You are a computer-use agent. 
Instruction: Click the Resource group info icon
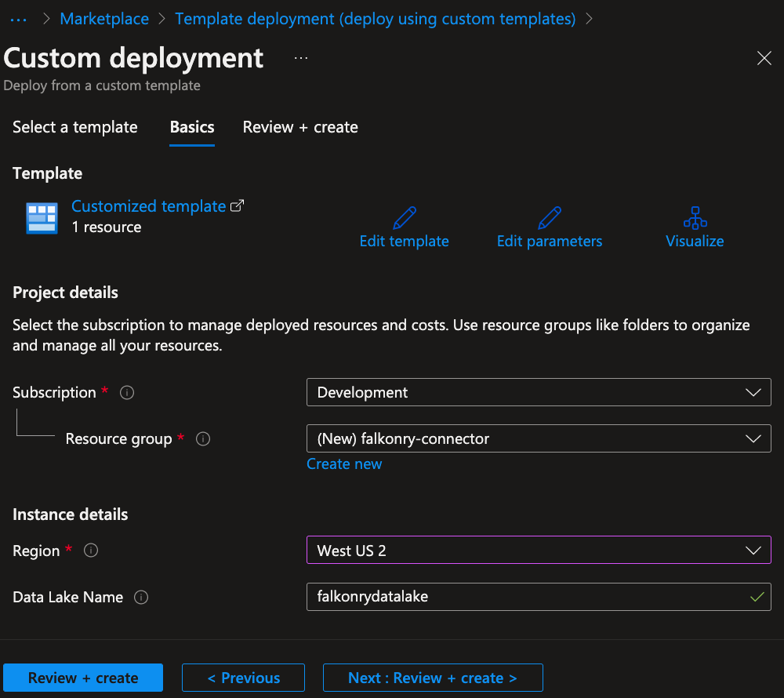pos(203,438)
